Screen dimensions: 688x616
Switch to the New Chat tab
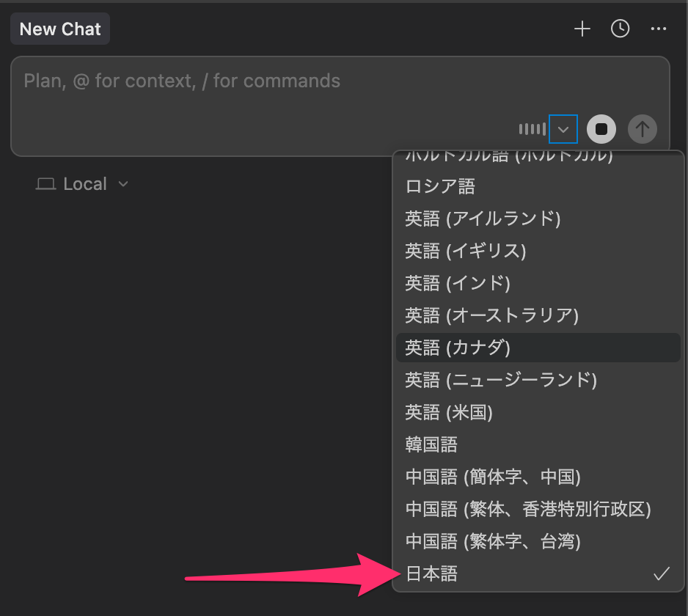(x=60, y=30)
